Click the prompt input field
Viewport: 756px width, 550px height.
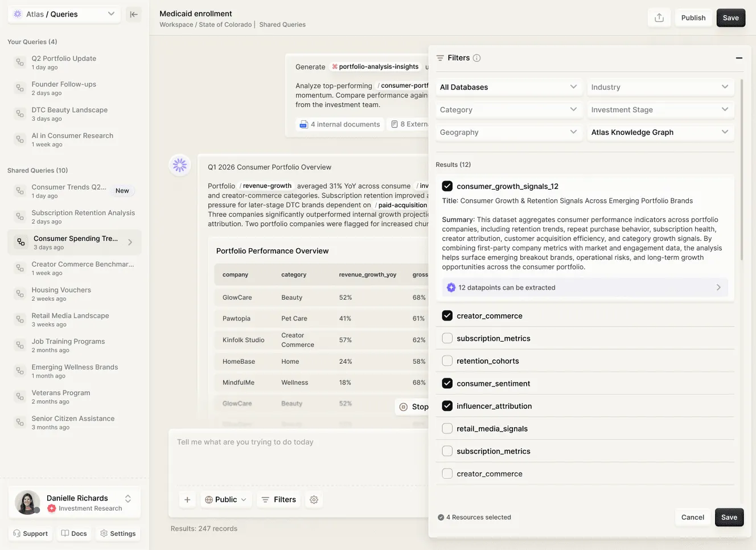(299, 455)
